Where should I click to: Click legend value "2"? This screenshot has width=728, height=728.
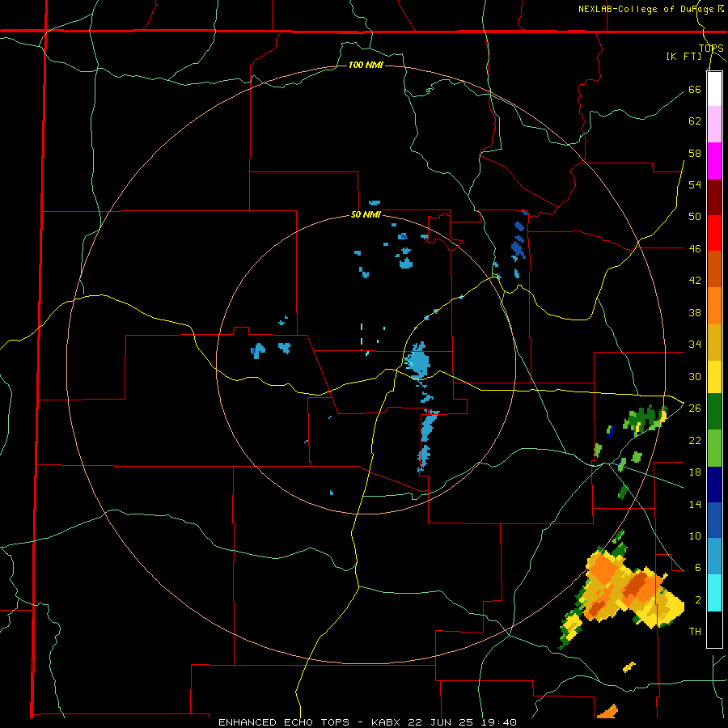(697, 600)
